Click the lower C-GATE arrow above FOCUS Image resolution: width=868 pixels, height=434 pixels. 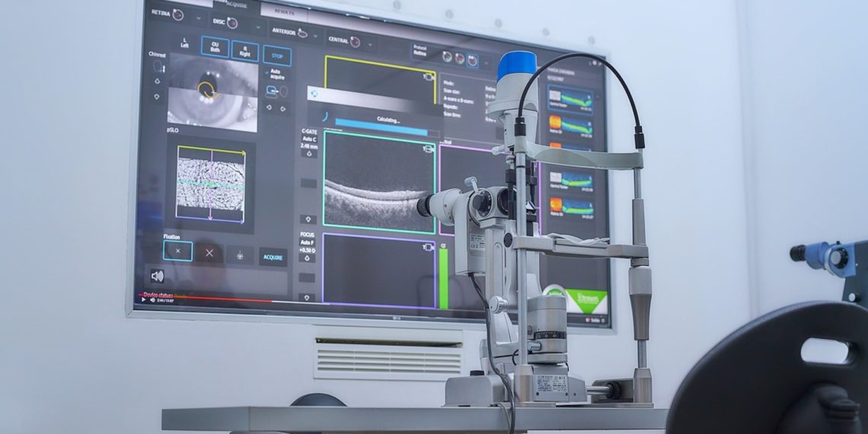pos(308,219)
